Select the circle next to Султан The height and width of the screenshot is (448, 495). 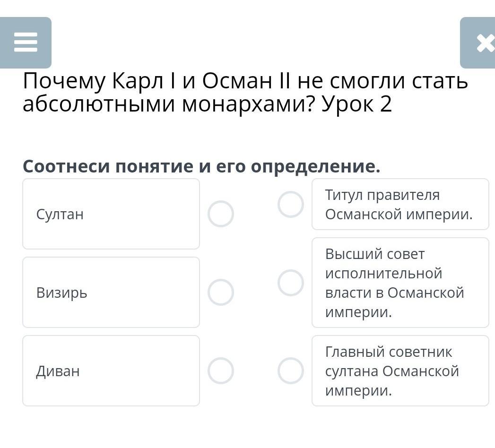[221, 214]
